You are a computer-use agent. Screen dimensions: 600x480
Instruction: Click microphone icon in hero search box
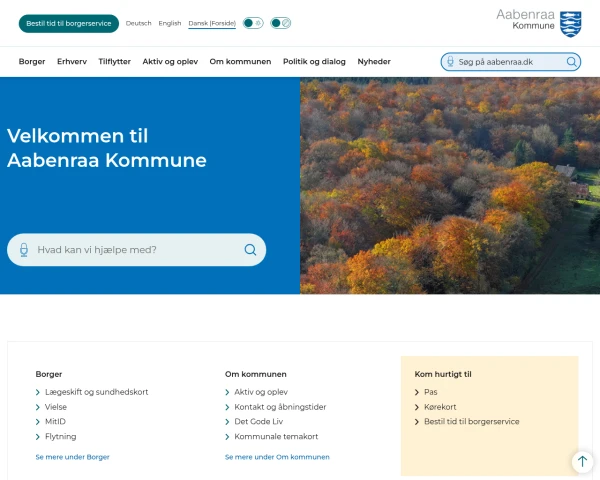(x=24, y=250)
